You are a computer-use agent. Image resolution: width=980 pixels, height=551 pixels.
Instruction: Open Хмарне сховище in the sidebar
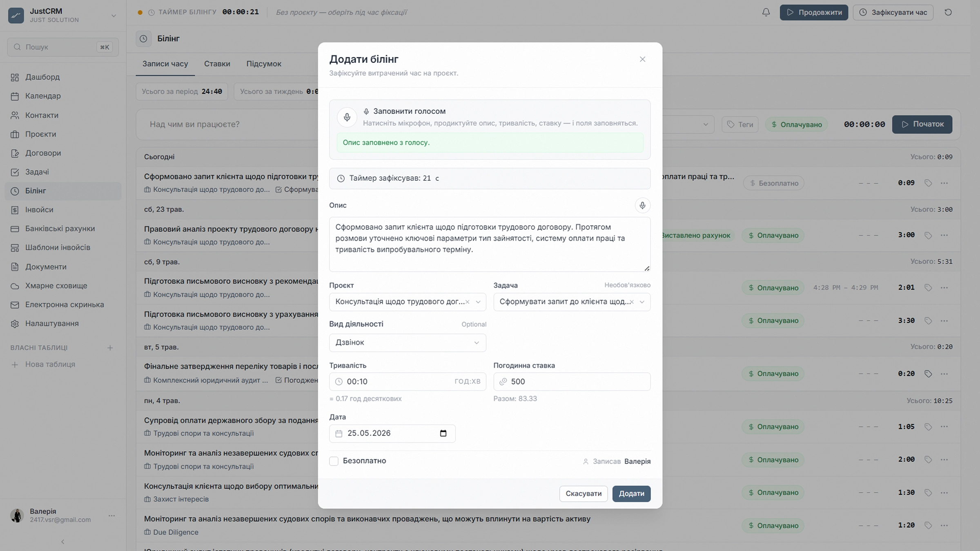[63, 286]
